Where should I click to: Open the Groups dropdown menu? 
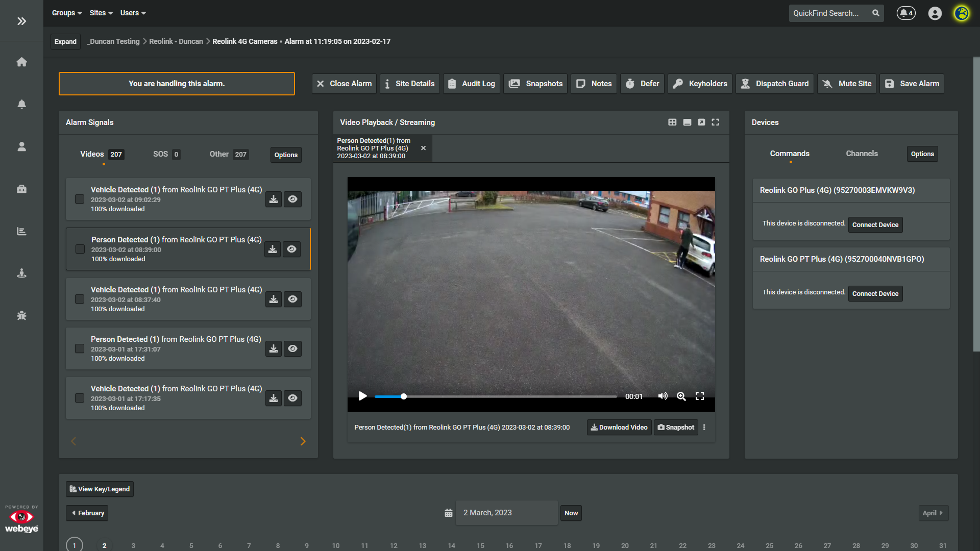click(67, 13)
